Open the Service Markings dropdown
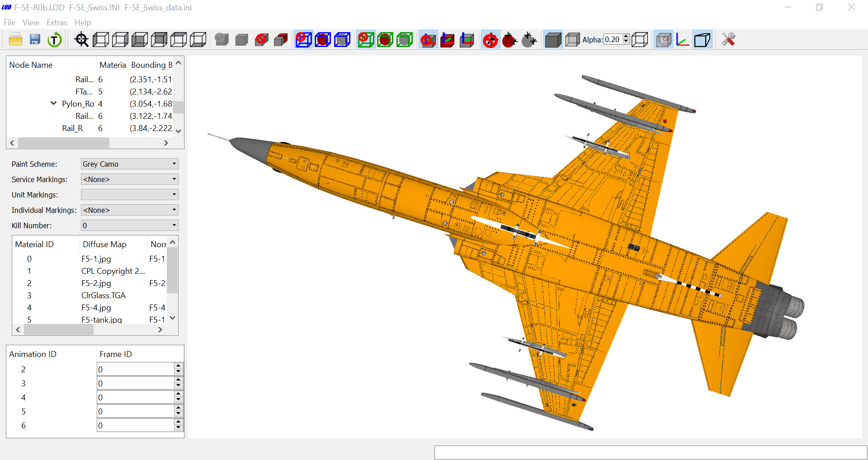 (130, 179)
